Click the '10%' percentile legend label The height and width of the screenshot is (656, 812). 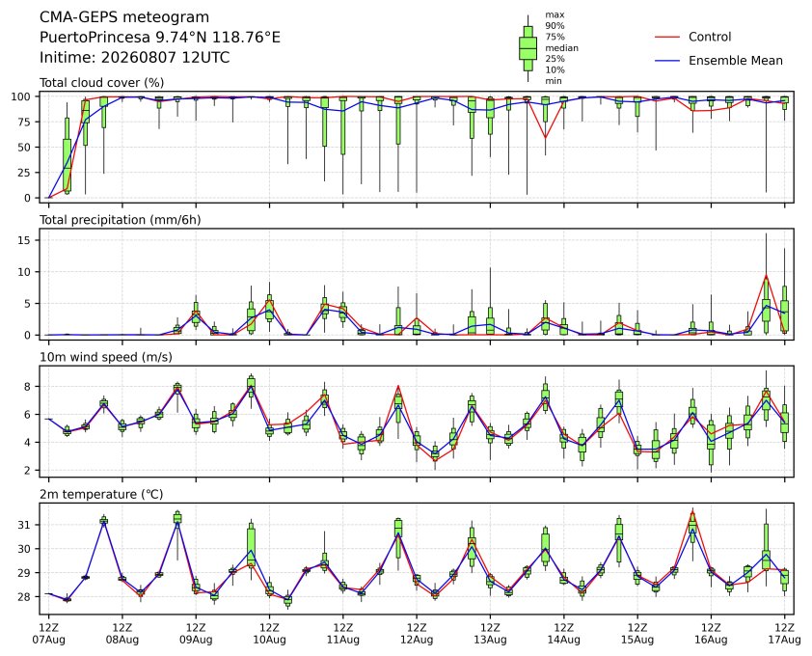click(x=555, y=70)
